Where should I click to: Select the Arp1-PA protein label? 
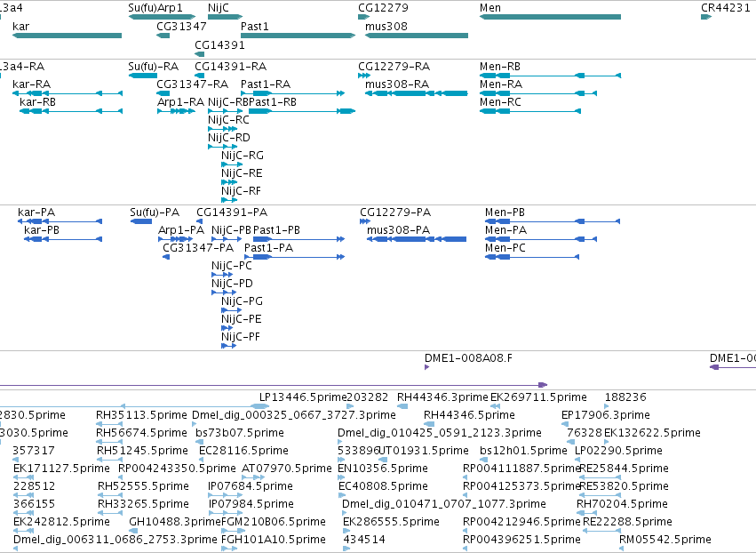tap(181, 230)
